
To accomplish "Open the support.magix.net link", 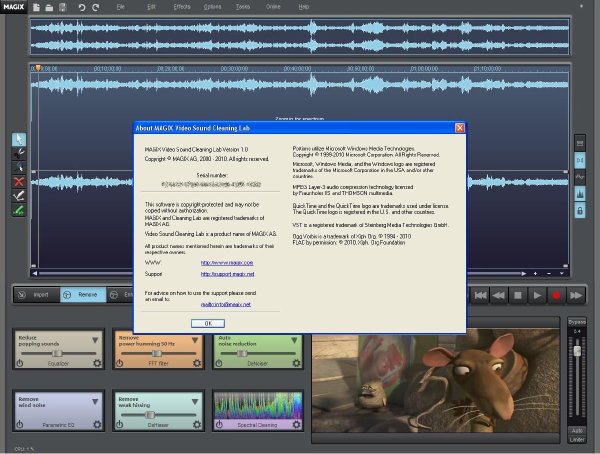I will 227,274.
